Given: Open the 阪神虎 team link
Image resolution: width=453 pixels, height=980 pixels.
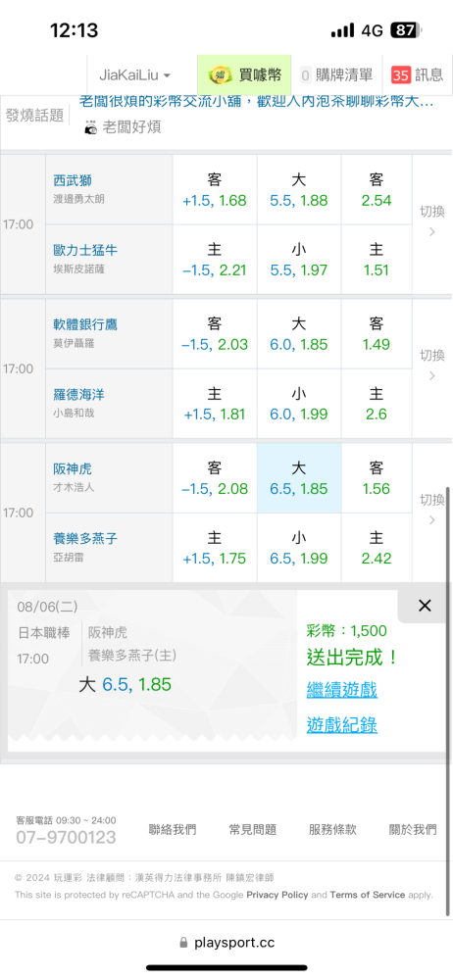Looking at the screenshot, I should 73,468.
